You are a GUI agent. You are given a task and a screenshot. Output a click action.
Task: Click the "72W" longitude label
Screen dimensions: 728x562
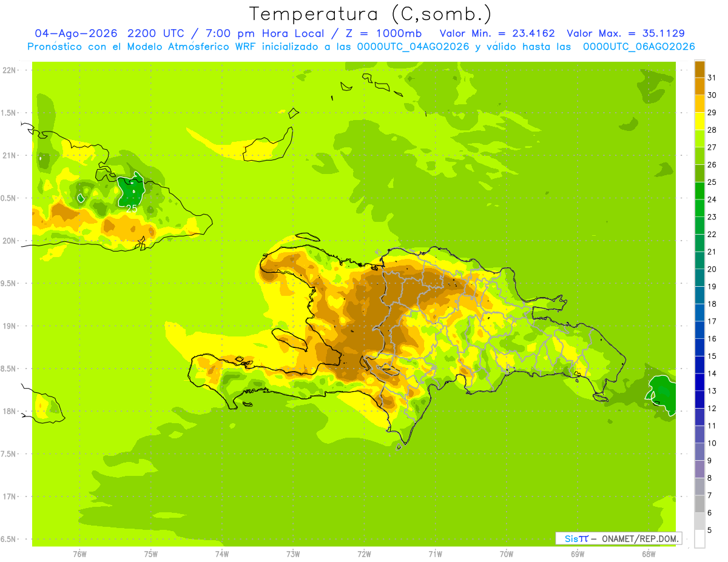point(364,554)
